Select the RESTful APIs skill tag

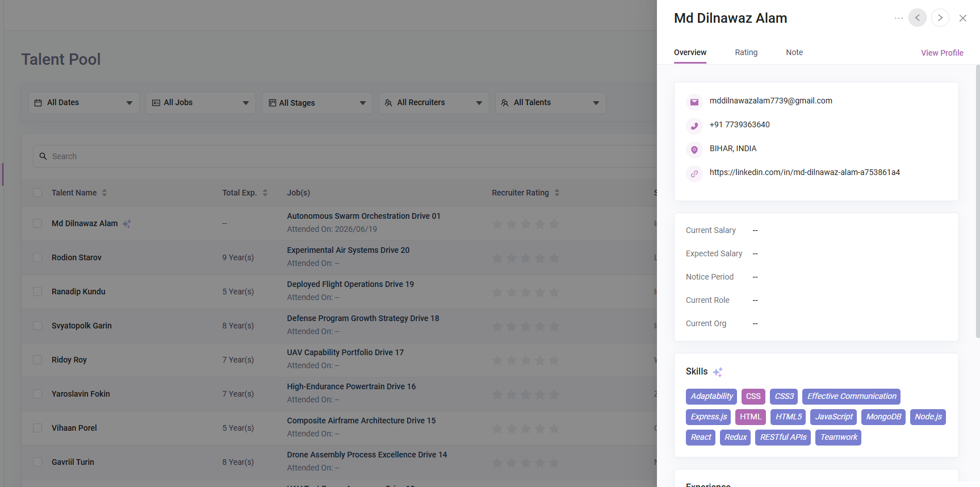783,438
